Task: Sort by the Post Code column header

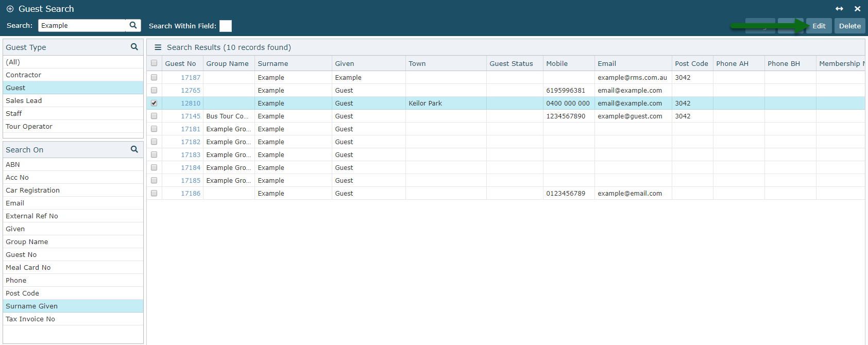Action: coord(692,63)
